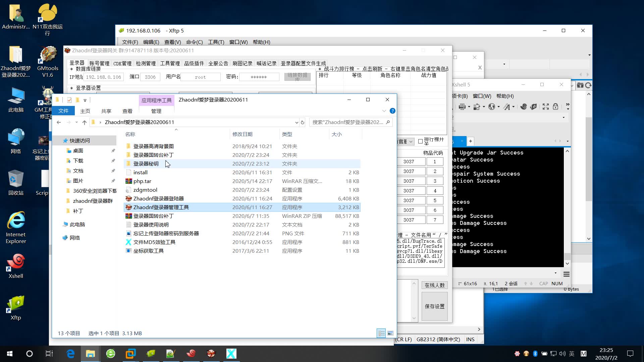Click the parent folder icon in Xftp toolbar
Screen dimensions: 644x362
point(580,85)
